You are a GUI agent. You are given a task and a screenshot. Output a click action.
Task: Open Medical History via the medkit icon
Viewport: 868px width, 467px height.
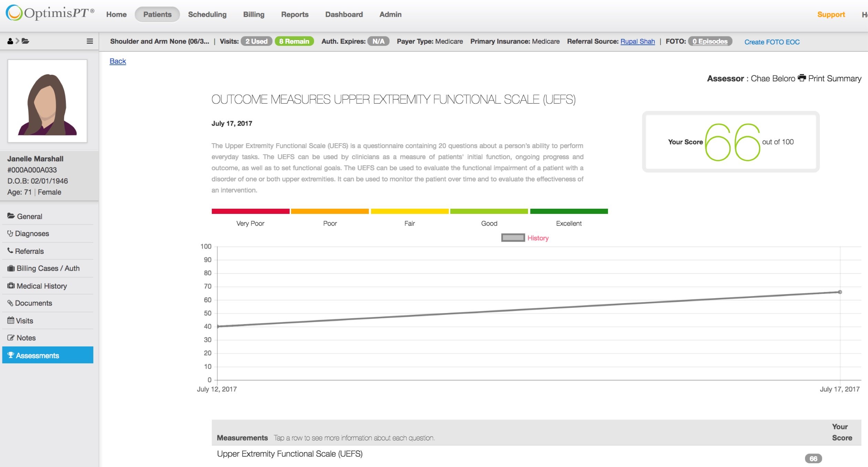pos(11,286)
